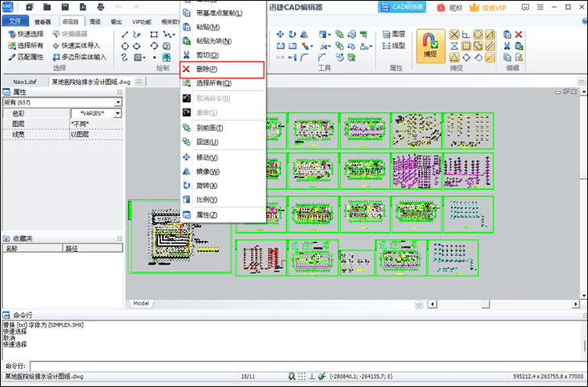Expand the polyline tool dropdown arrow
The height and width of the screenshot is (387, 588).
173,35
